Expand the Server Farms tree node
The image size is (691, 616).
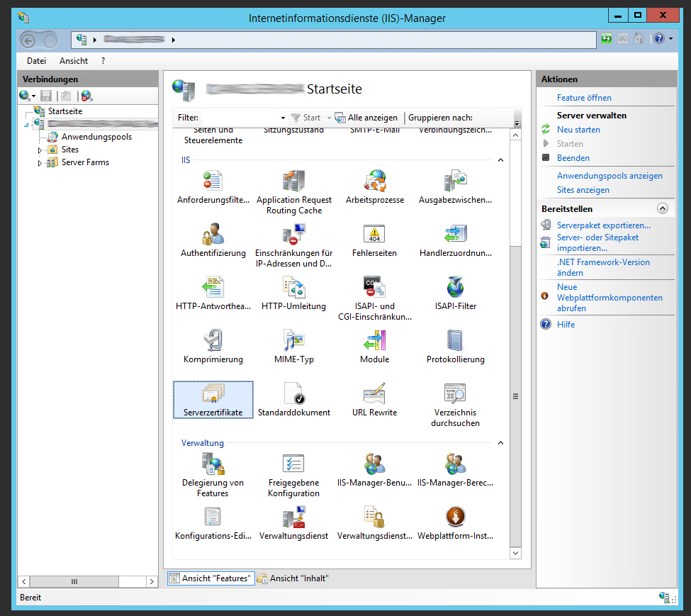coord(40,163)
